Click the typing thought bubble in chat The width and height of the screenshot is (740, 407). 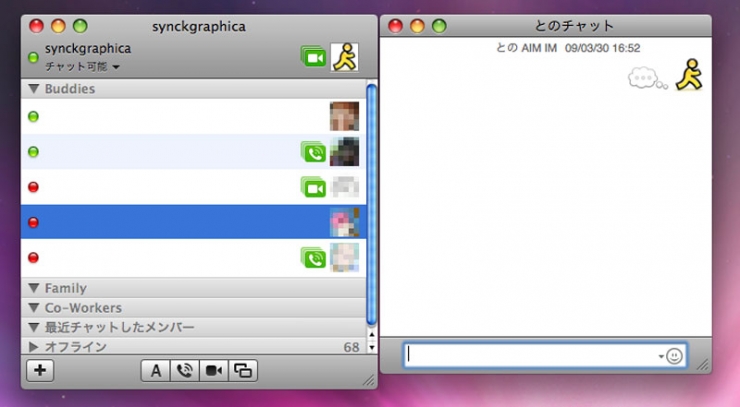[647, 78]
